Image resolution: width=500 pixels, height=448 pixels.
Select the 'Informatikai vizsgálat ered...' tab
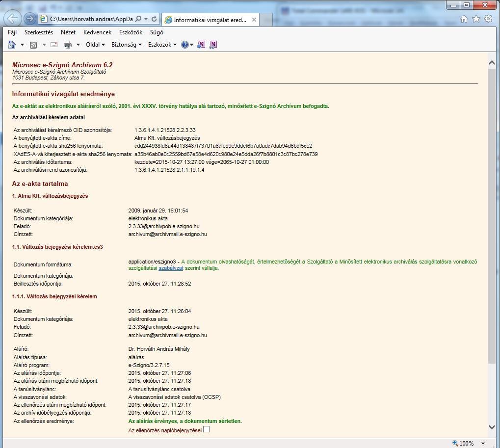click(x=211, y=20)
